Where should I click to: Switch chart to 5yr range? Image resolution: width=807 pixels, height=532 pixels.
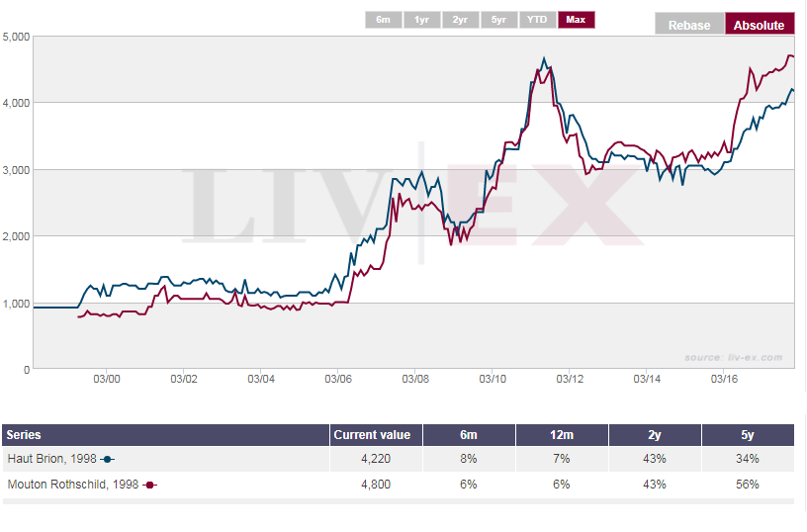tap(498, 20)
